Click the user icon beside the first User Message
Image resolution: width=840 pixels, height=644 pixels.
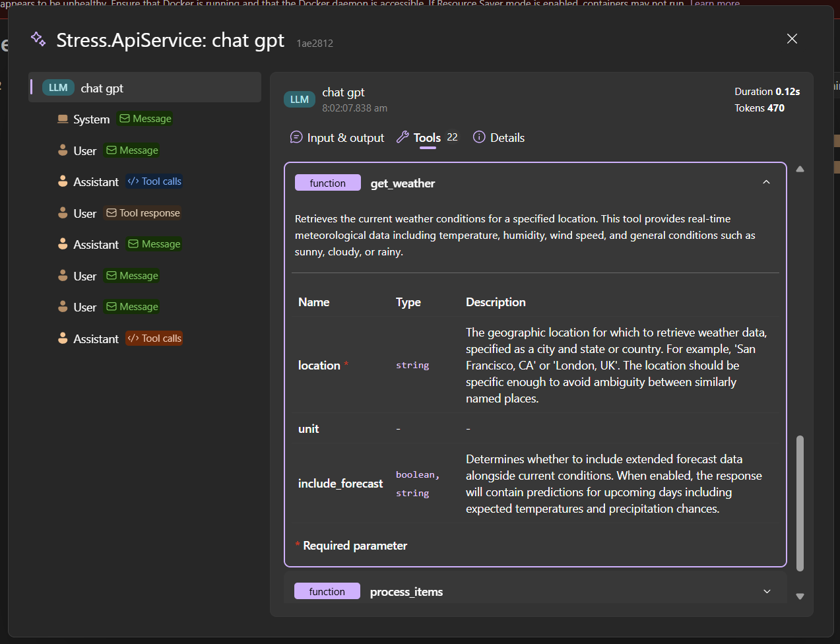pos(62,150)
